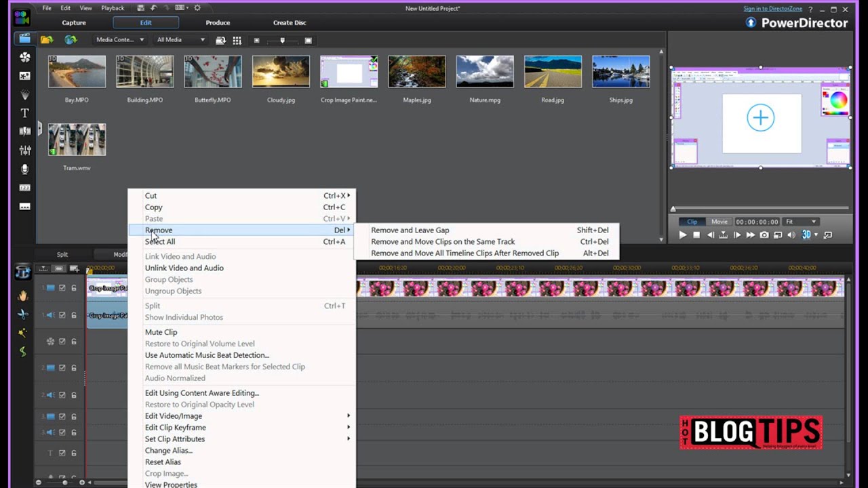Open the Particle Room icon
Screen dimensions: 868x488
(x=25, y=95)
